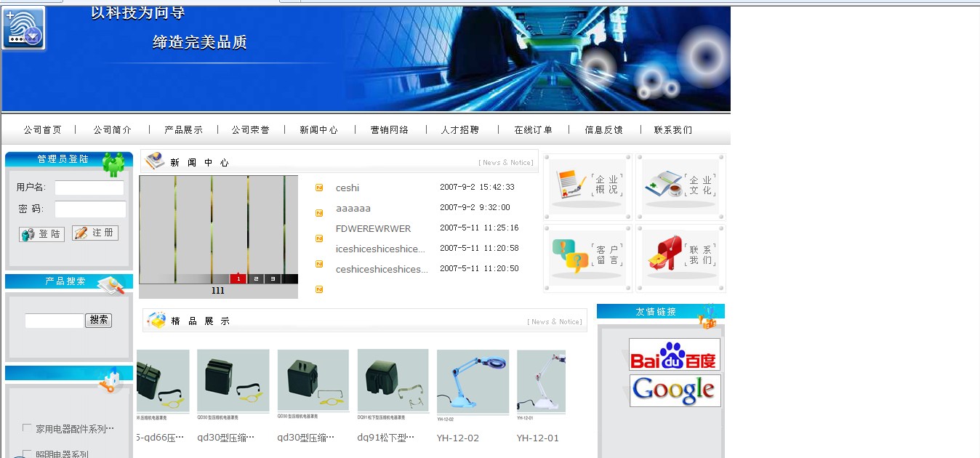Viewport: 980px width, 458px height.
Task: Open the dq91松下型… product thumbnail
Action: coord(393,385)
